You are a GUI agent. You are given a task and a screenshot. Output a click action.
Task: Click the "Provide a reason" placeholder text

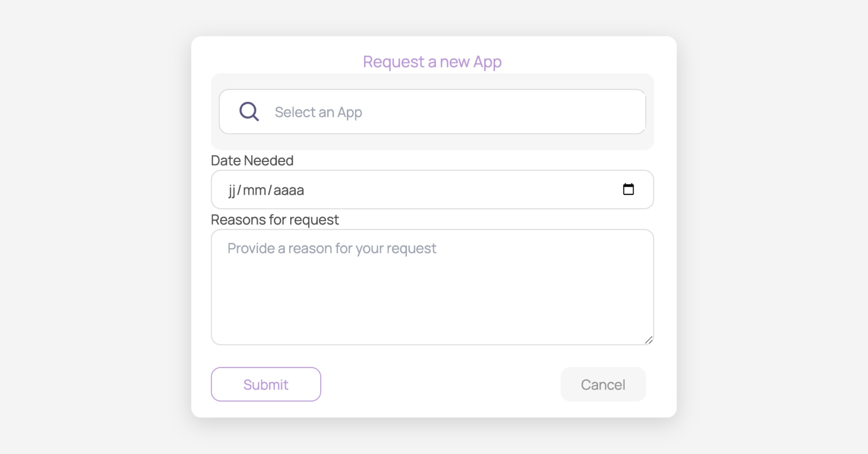coord(332,248)
